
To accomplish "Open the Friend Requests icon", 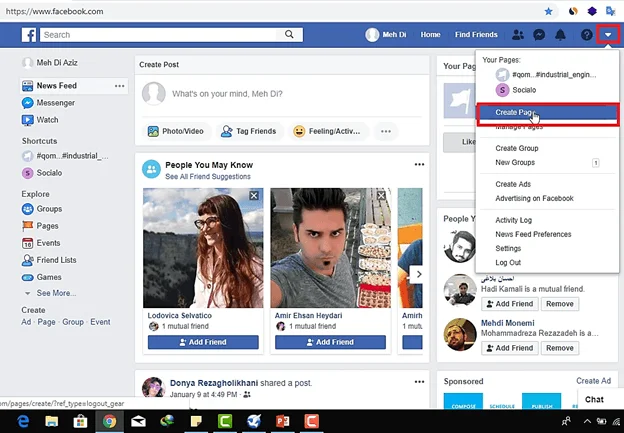I will point(517,35).
